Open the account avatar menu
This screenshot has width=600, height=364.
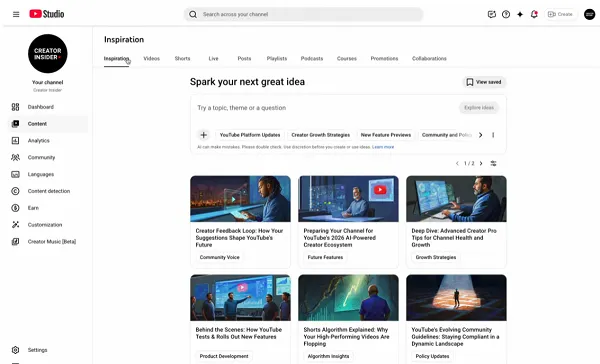tap(589, 15)
